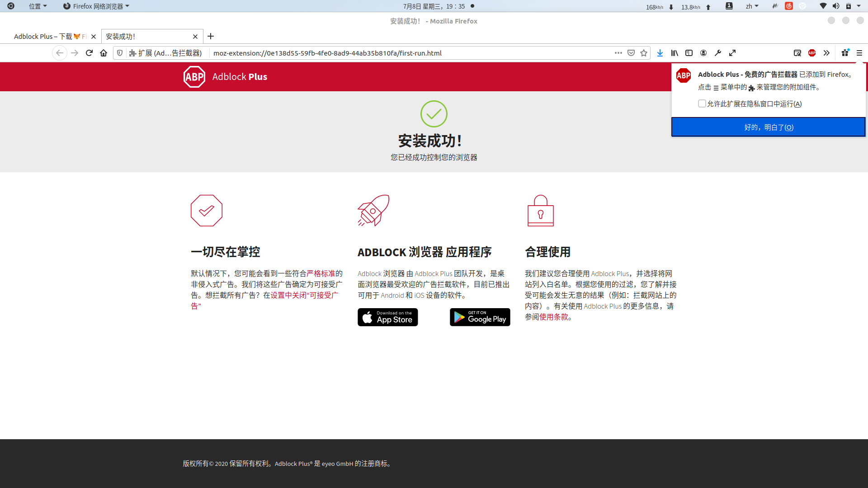The image size is (868, 488).
Task: Open the 位置 menu in top panel
Action: (38, 6)
